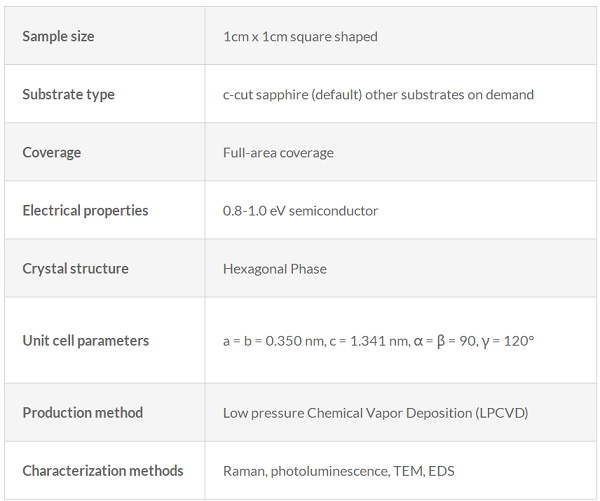Select the Hexagonal Phase value
Viewport: 600px width, 501px height.
pos(275,269)
